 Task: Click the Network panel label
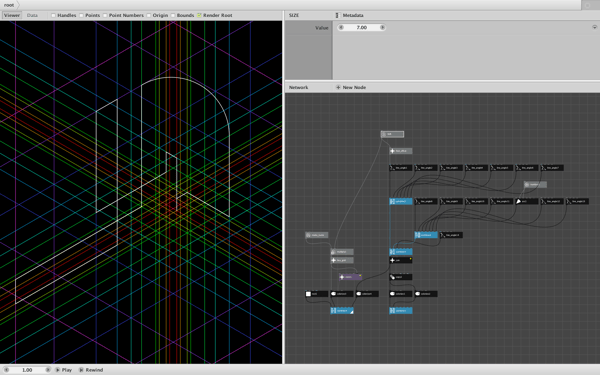coord(298,87)
